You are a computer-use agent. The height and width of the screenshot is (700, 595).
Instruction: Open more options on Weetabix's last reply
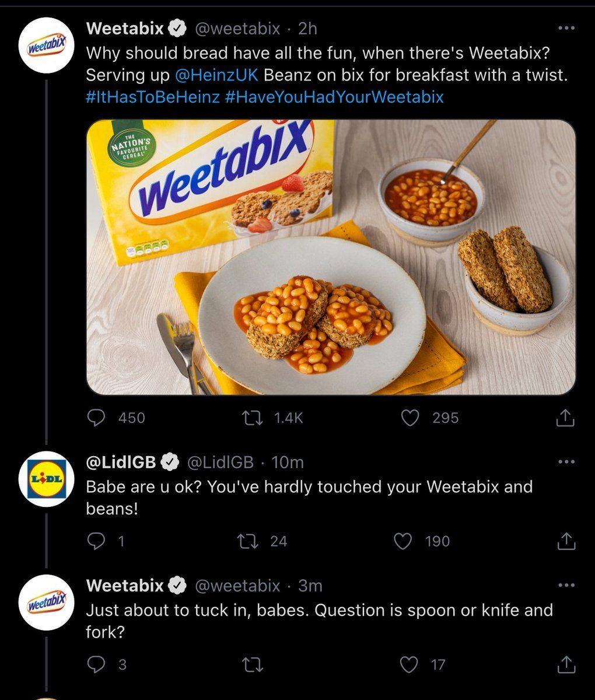coord(566,585)
